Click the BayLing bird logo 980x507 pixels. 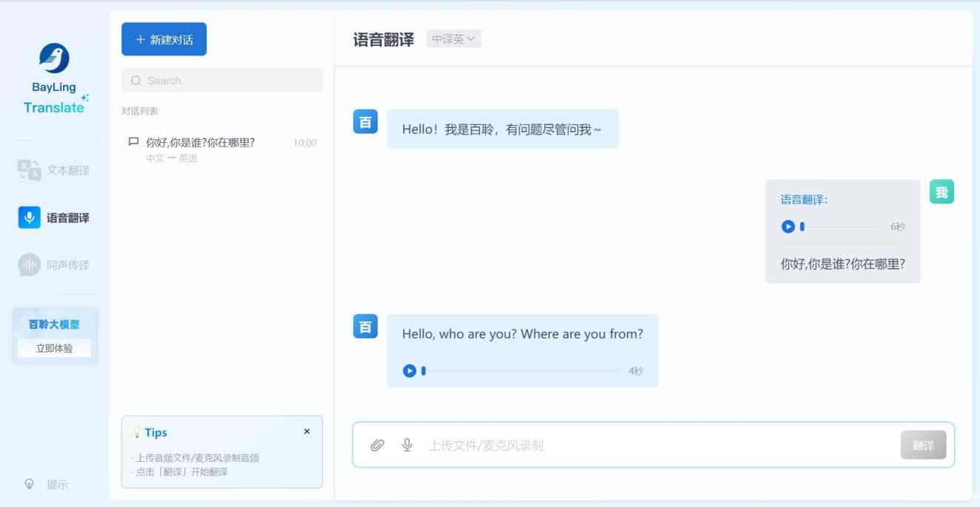(x=54, y=58)
